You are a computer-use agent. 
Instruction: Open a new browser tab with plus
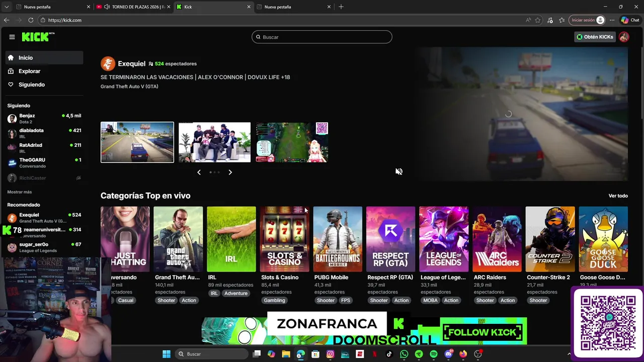tap(341, 7)
